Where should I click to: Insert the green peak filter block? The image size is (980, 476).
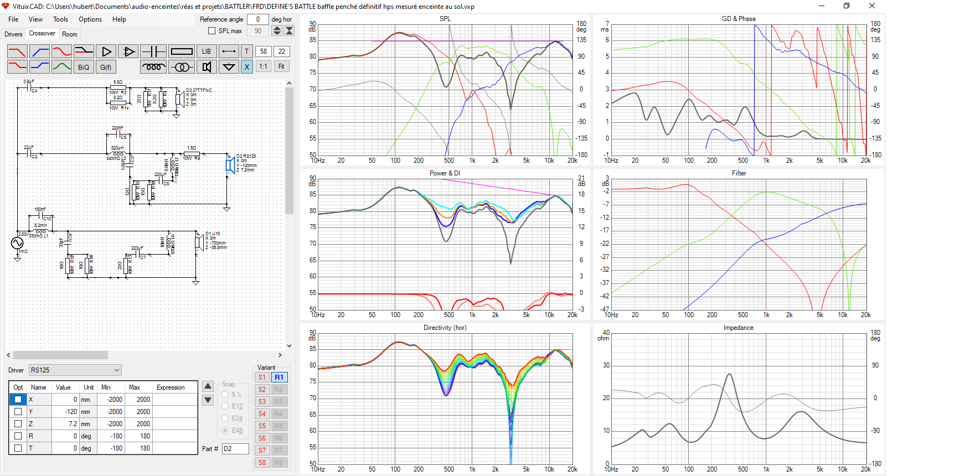point(61,67)
